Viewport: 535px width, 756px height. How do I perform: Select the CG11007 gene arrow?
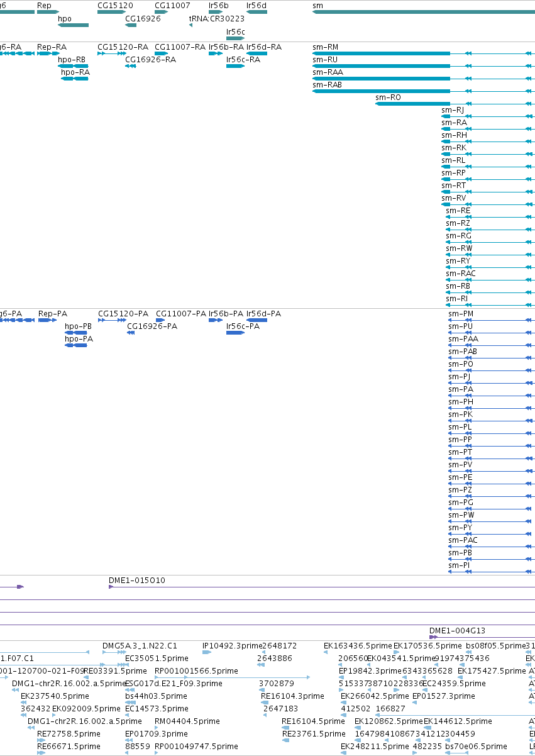(161, 12)
